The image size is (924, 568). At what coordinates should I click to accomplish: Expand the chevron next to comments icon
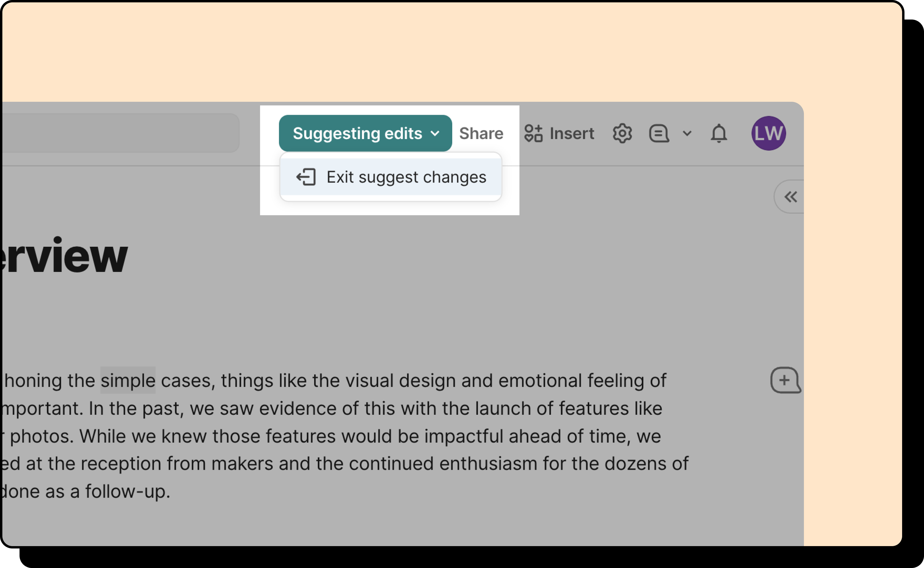pyautogui.click(x=687, y=133)
